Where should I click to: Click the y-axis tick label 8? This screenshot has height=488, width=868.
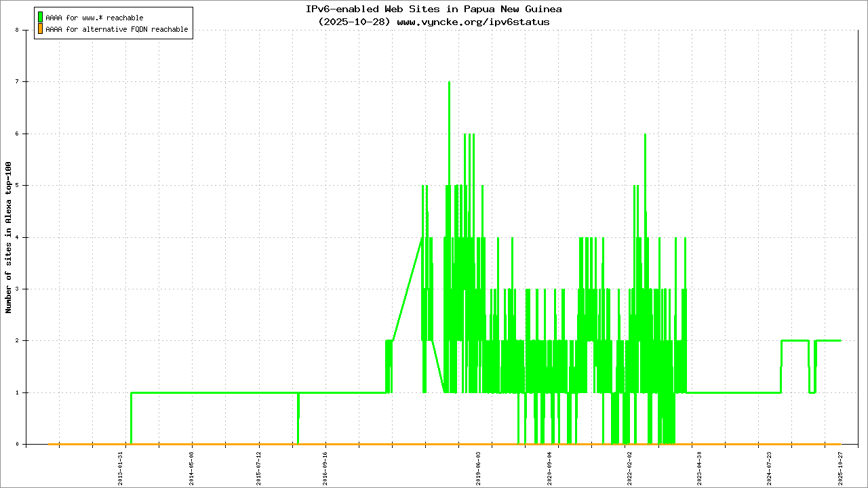pyautogui.click(x=26, y=30)
